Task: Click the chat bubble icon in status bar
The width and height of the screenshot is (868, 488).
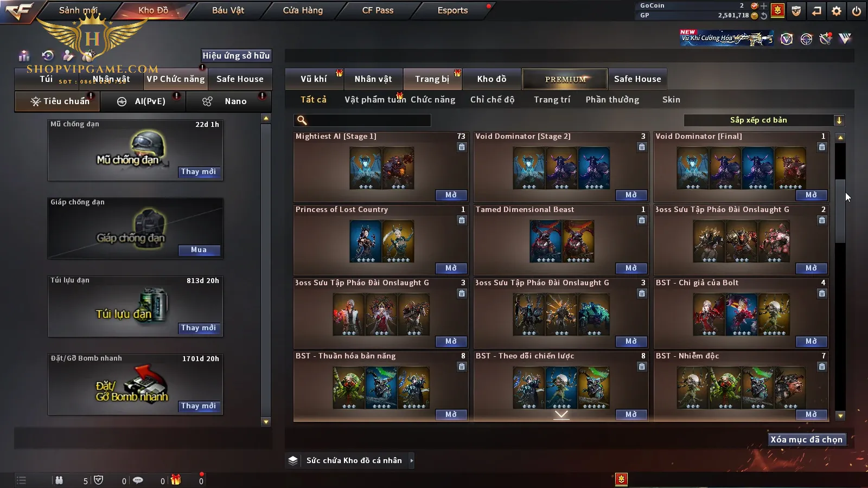Action: (138, 480)
